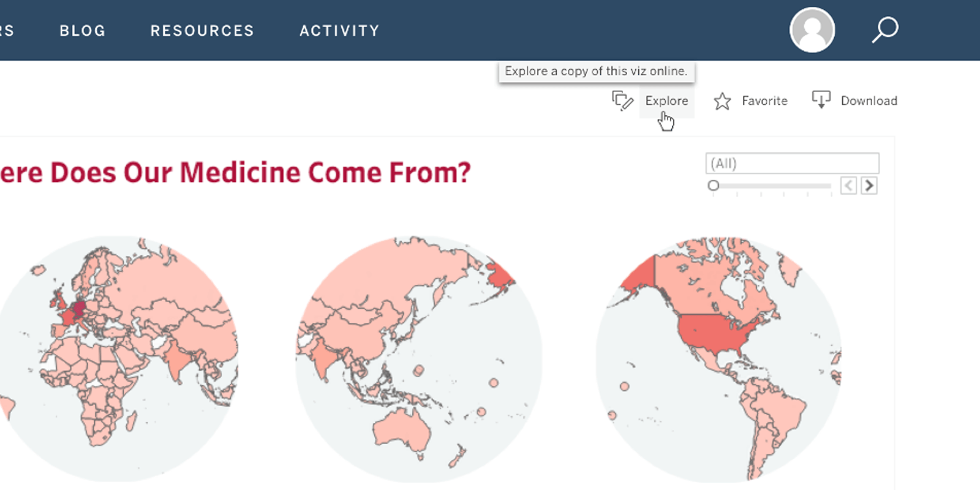Go to the ACTIVITY nav item
The width and height of the screenshot is (980, 490).
[339, 31]
